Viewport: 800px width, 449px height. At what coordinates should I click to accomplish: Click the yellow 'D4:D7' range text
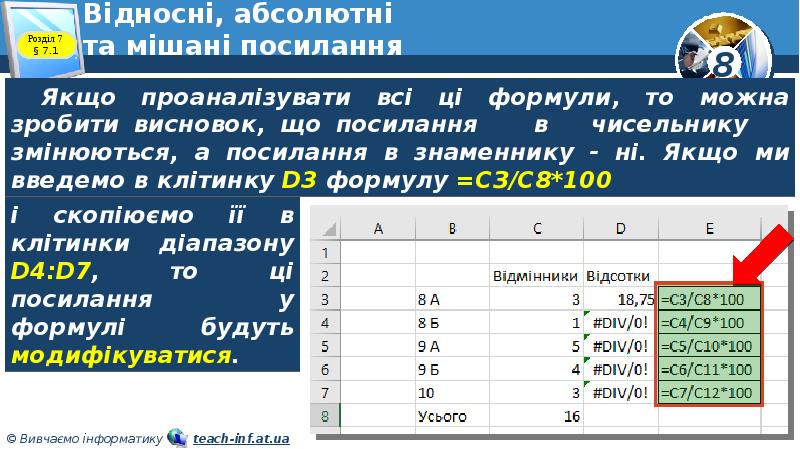pos(51,271)
